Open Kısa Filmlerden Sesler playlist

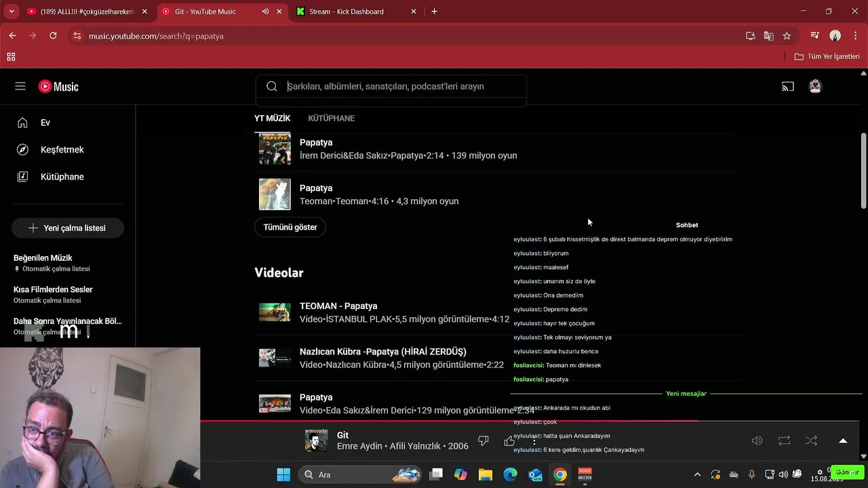tap(53, 294)
